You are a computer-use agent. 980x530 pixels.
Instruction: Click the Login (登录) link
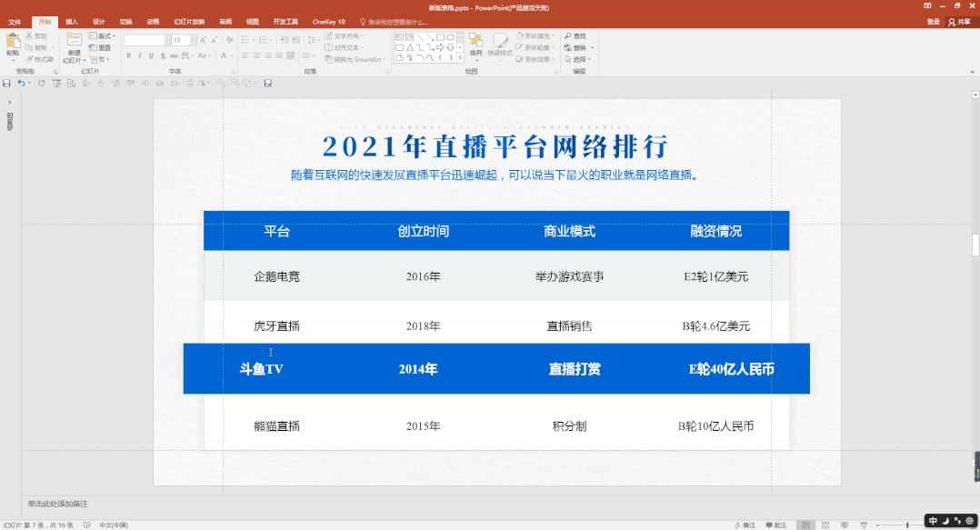(933, 22)
